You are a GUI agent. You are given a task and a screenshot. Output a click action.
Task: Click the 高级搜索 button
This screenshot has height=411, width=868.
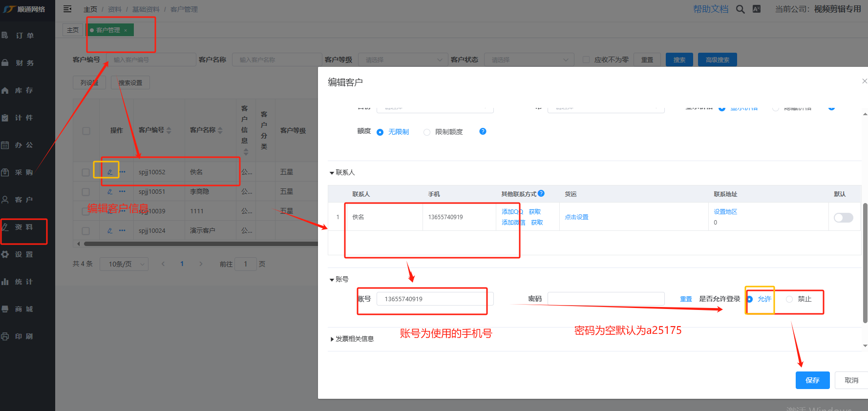pyautogui.click(x=718, y=60)
